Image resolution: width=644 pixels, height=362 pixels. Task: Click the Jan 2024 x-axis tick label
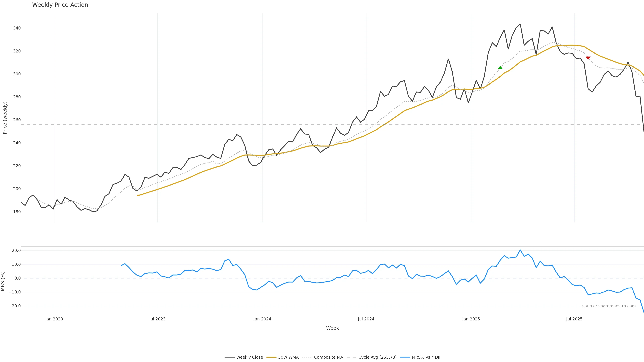(x=262, y=319)
